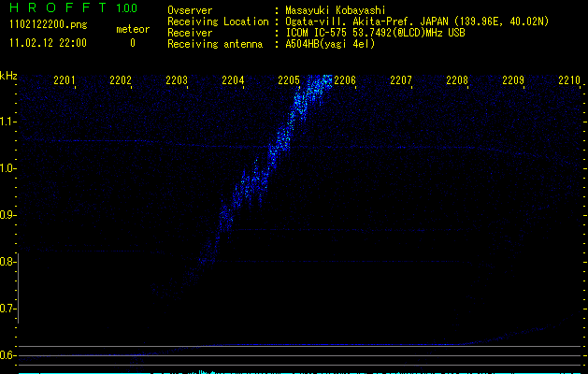Click the version number 1.00
The image size is (588, 374).
click(x=127, y=8)
